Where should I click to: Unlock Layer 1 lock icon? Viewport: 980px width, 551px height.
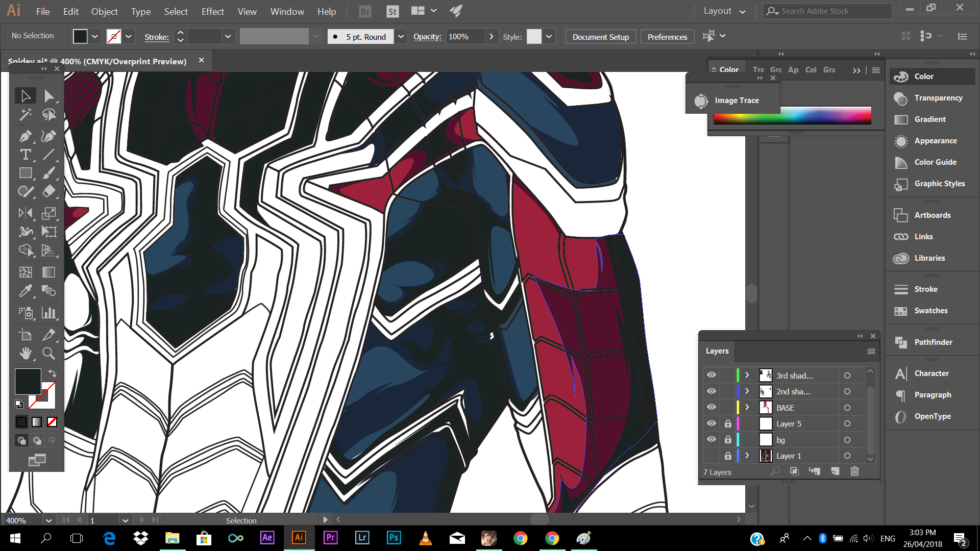[x=728, y=456]
